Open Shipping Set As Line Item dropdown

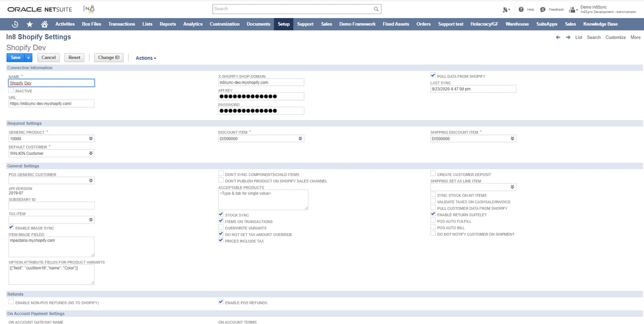[512, 187]
